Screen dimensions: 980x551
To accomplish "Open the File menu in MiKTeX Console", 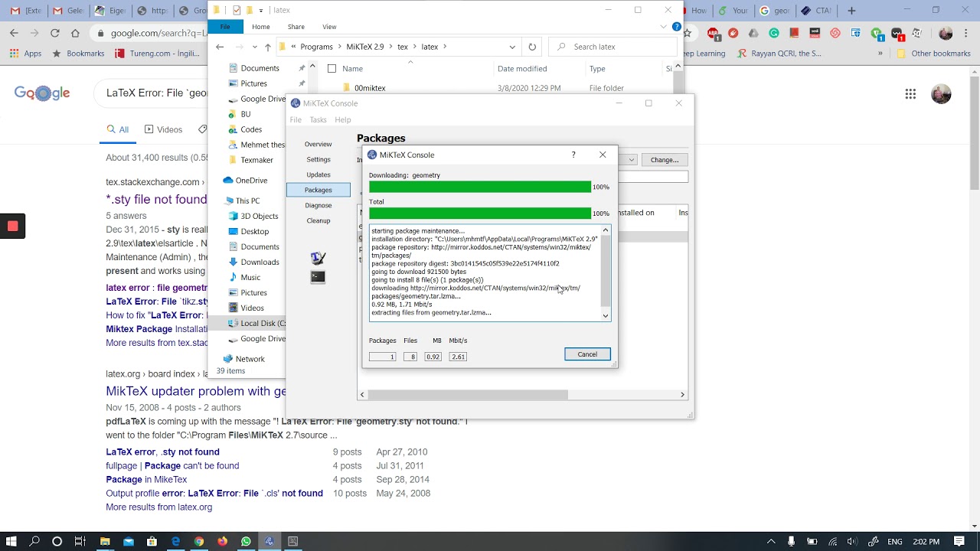I will click(296, 119).
